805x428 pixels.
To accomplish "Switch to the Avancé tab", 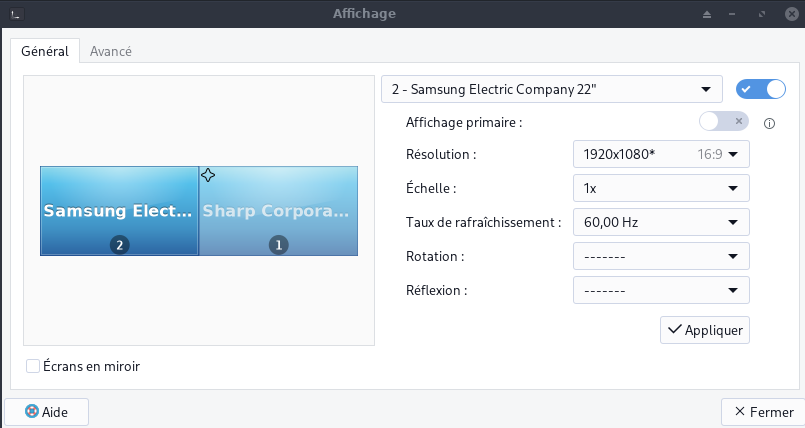I will tap(111, 51).
